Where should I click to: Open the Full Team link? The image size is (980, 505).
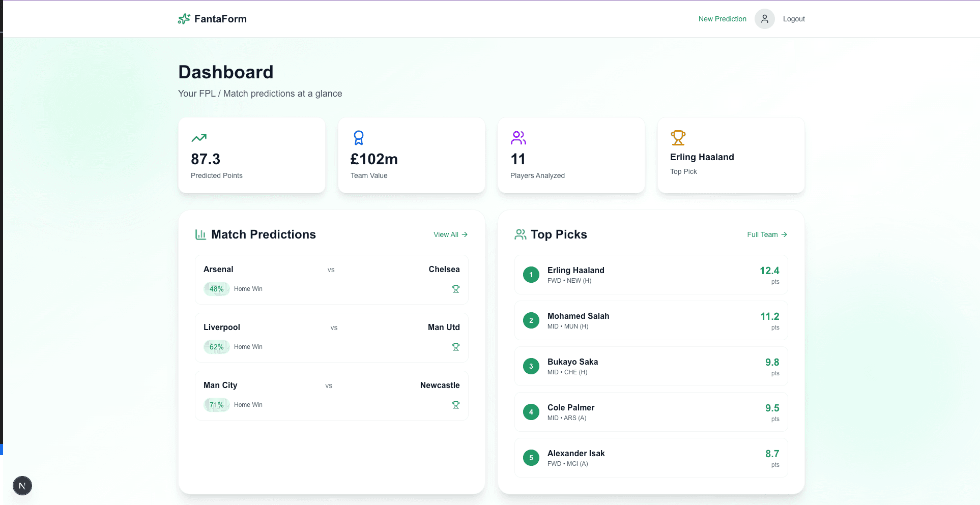[x=767, y=234]
